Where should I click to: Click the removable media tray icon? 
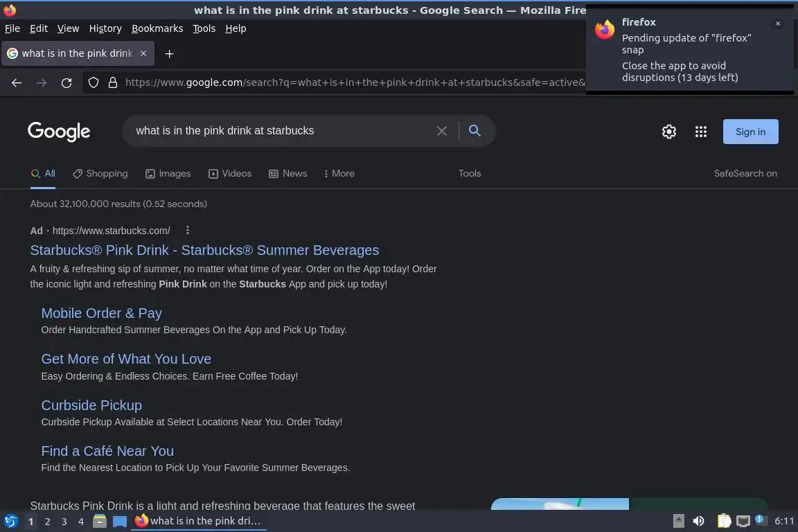point(678,521)
